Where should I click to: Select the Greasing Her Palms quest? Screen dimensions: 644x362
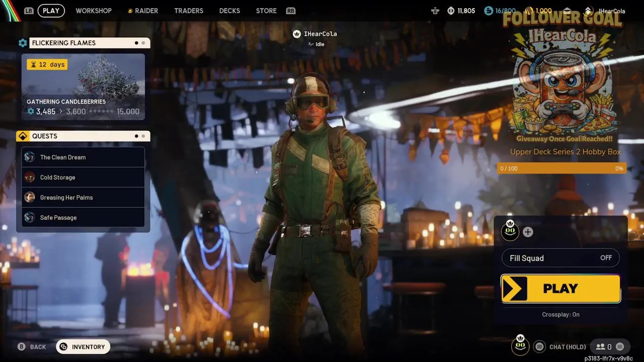tap(83, 198)
